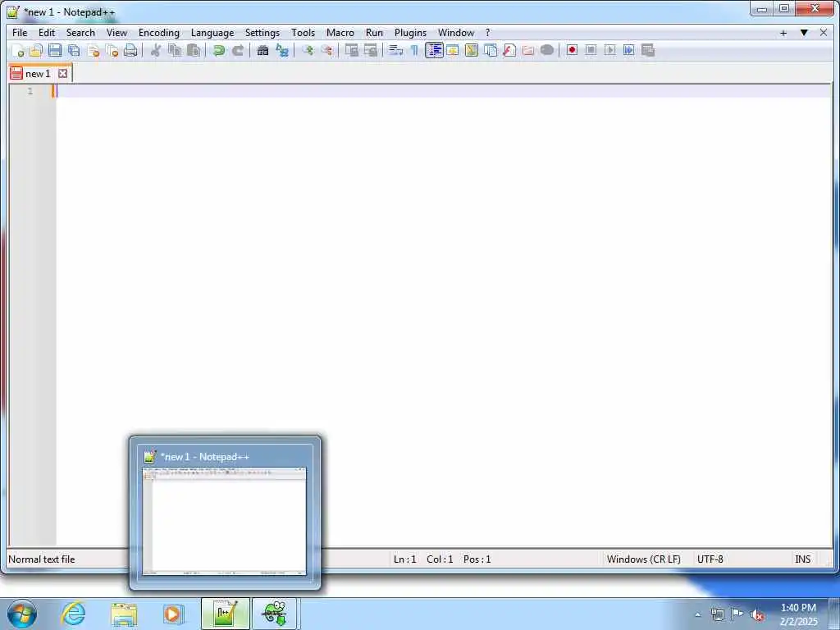The width and height of the screenshot is (840, 630).
Task: Open the Function List toolbar icon
Action: 509,50
